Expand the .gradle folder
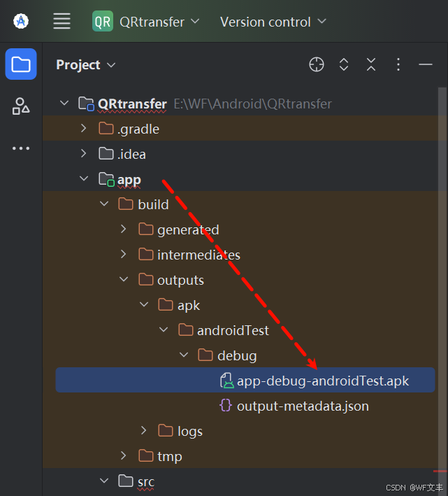 pos(84,129)
